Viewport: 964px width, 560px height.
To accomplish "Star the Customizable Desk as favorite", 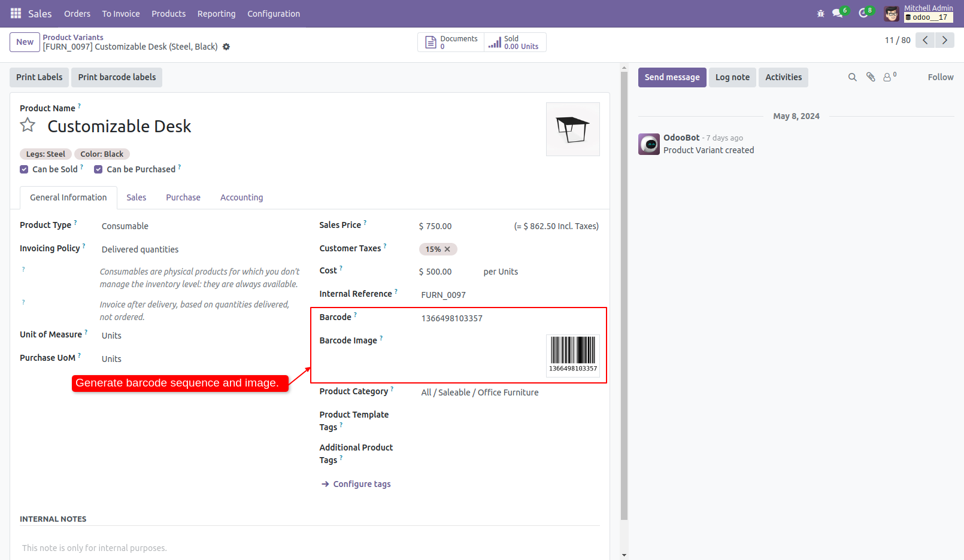I will (28, 125).
